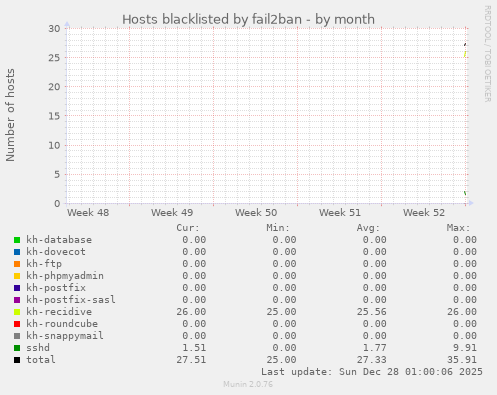Click the Munin 2.0.76 version text
Image resolution: width=497 pixels, height=395 pixels.
pyautogui.click(x=248, y=384)
